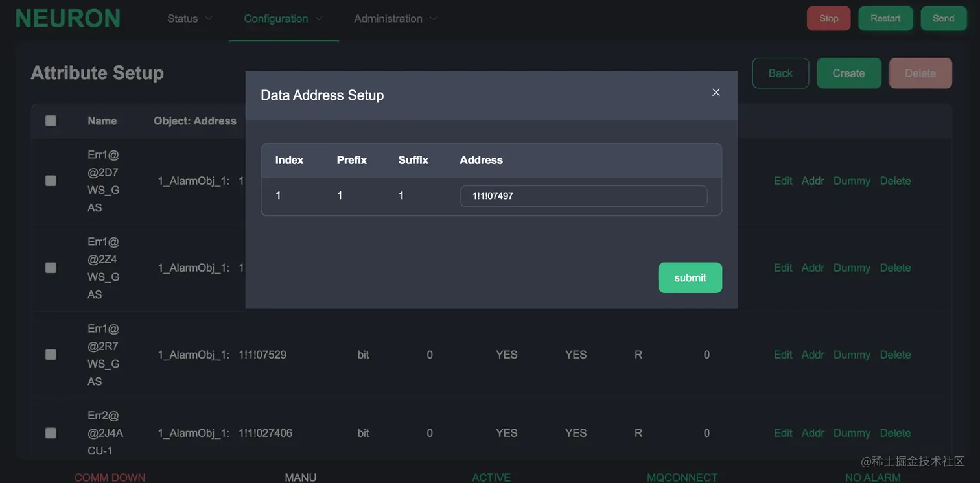Viewport: 980px width, 483px height.
Task: Tick the Err2@@2J4ACU-1 row checkbox
Action: (51, 433)
